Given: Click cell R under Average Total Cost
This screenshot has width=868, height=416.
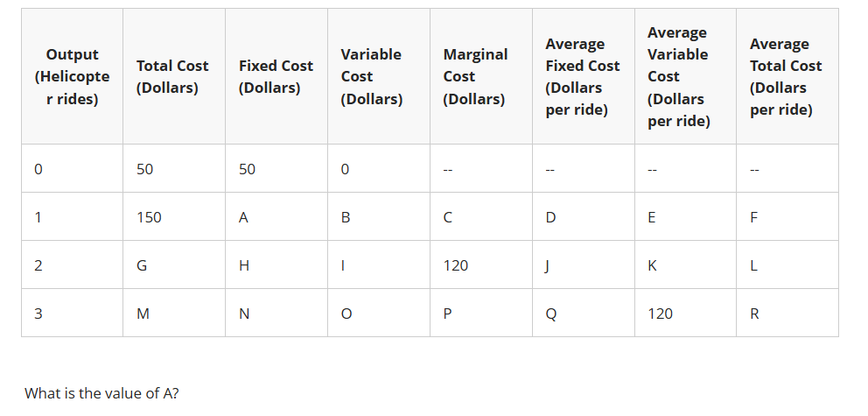Looking at the screenshot, I should pos(755,314).
